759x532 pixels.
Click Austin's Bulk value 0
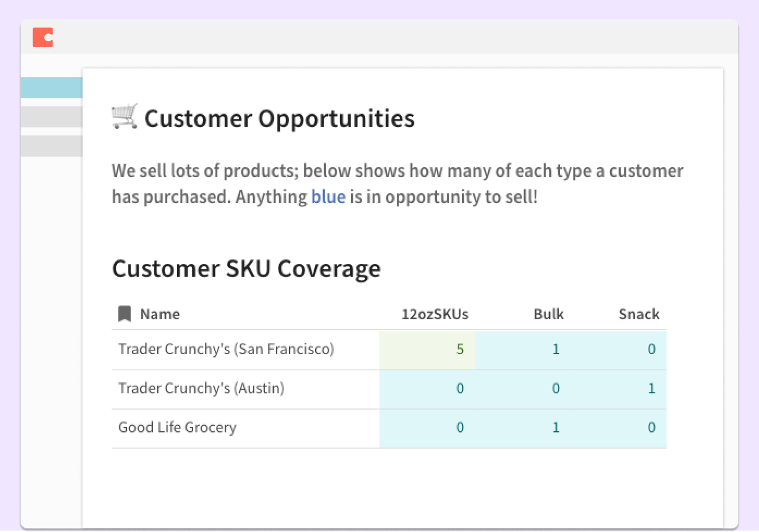(522, 389)
